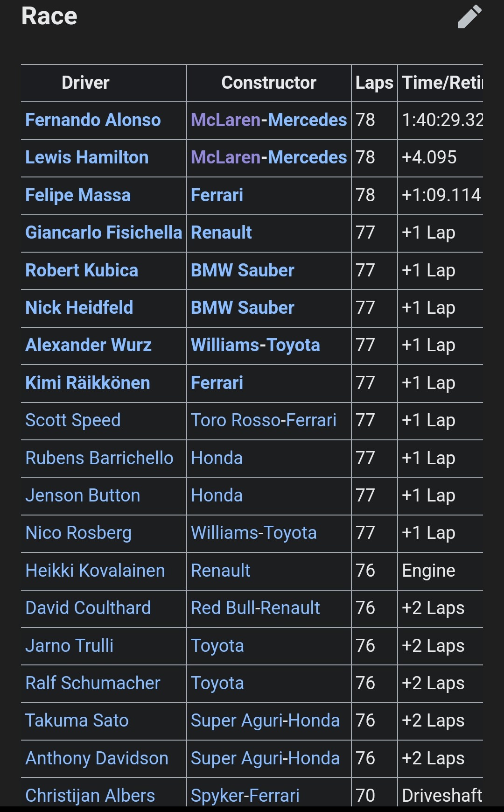The height and width of the screenshot is (812, 504).
Task: Click Super Aguri-Honda in Davidson's row
Action: coord(265,758)
